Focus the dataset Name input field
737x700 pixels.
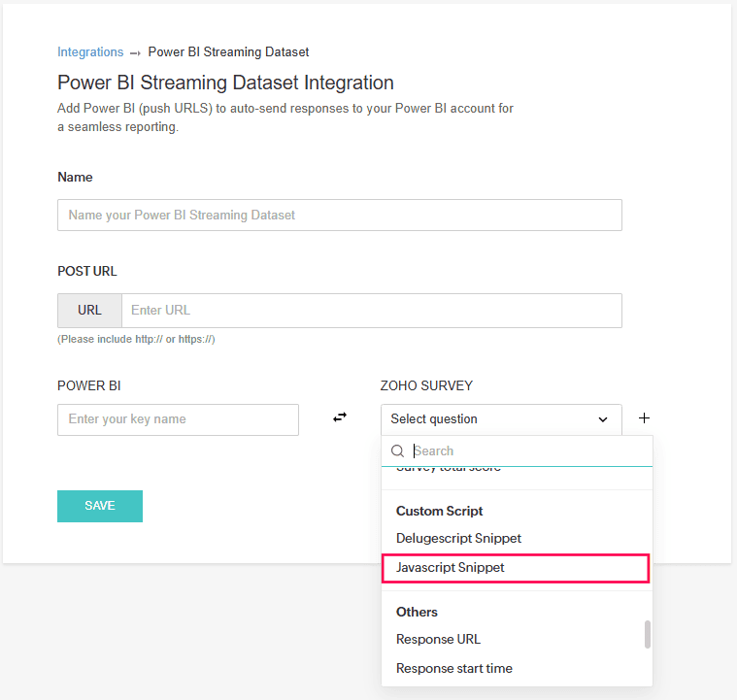tap(339, 216)
